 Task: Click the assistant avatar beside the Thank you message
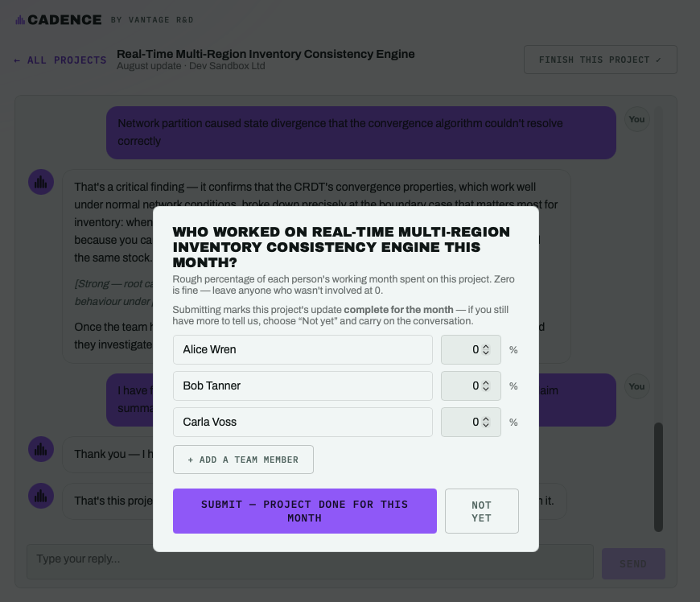pyautogui.click(x=41, y=449)
